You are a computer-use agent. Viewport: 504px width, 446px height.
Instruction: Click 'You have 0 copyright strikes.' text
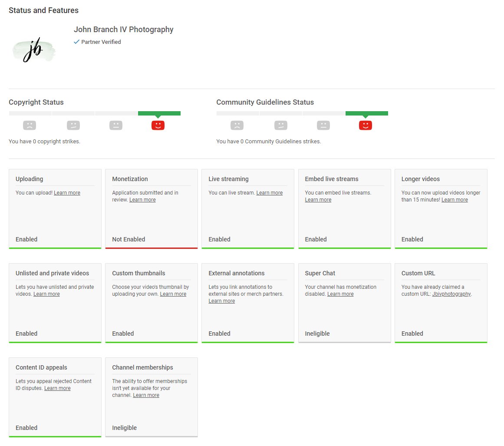(44, 142)
